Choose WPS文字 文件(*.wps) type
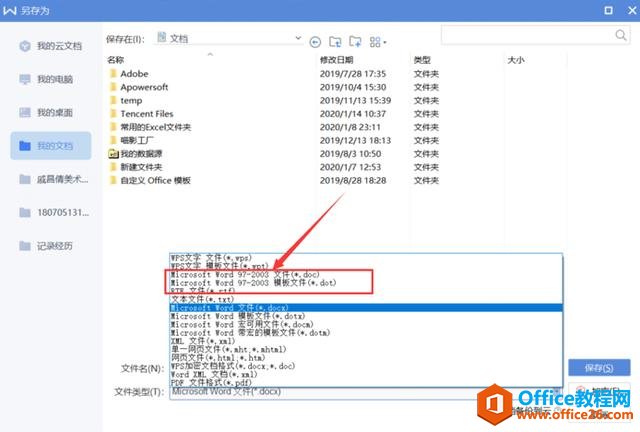 tap(366, 258)
